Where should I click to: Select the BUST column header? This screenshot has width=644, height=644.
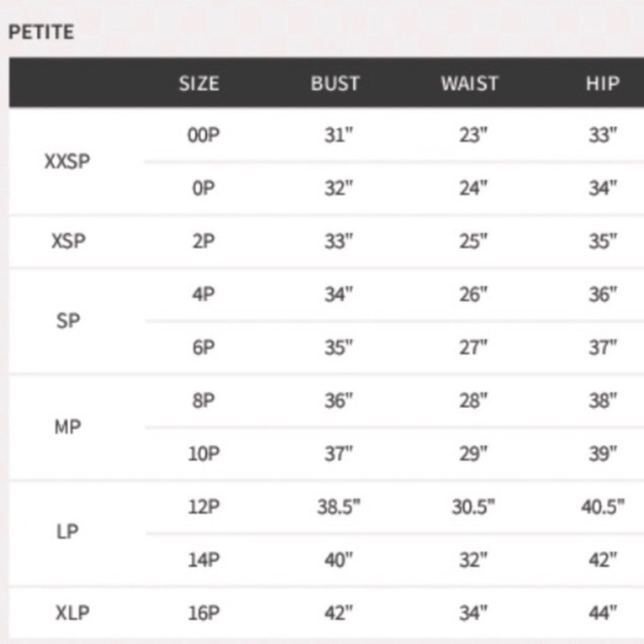[335, 83]
